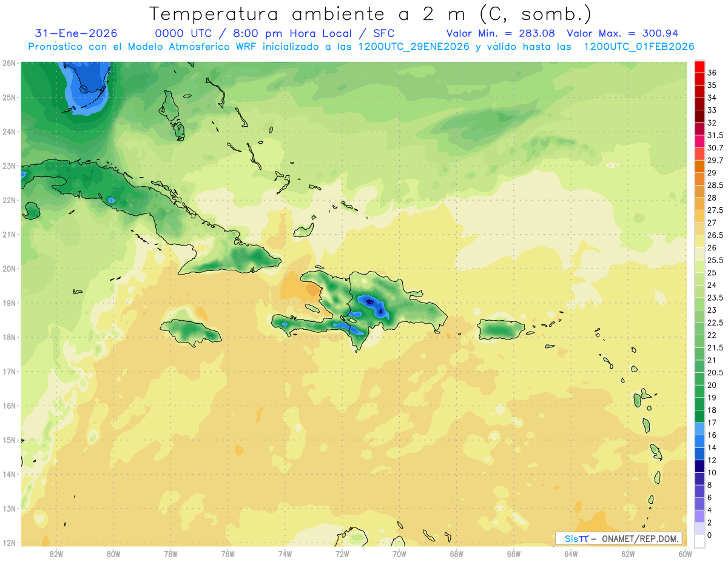Click the 22N latitude axis label
The image size is (728, 562).
8,200
